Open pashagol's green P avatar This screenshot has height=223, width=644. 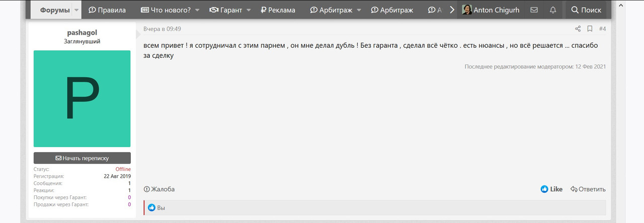tap(82, 98)
